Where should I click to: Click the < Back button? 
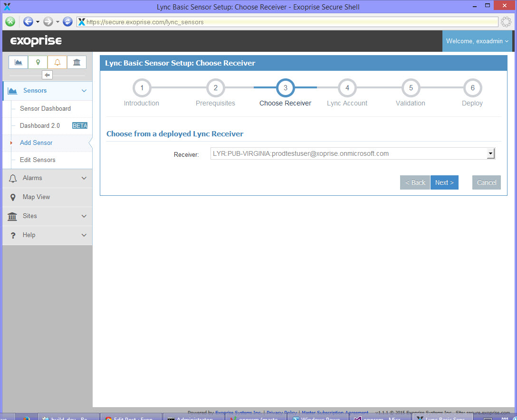pos(415,182)
